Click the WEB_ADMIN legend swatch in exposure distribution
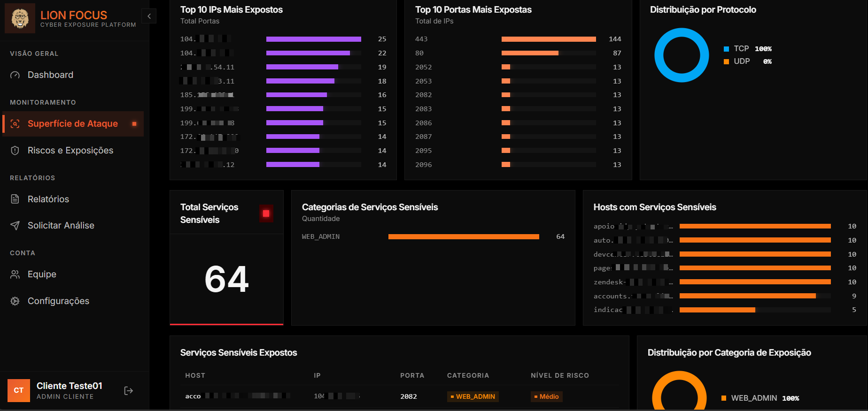 tap(724, 398)
